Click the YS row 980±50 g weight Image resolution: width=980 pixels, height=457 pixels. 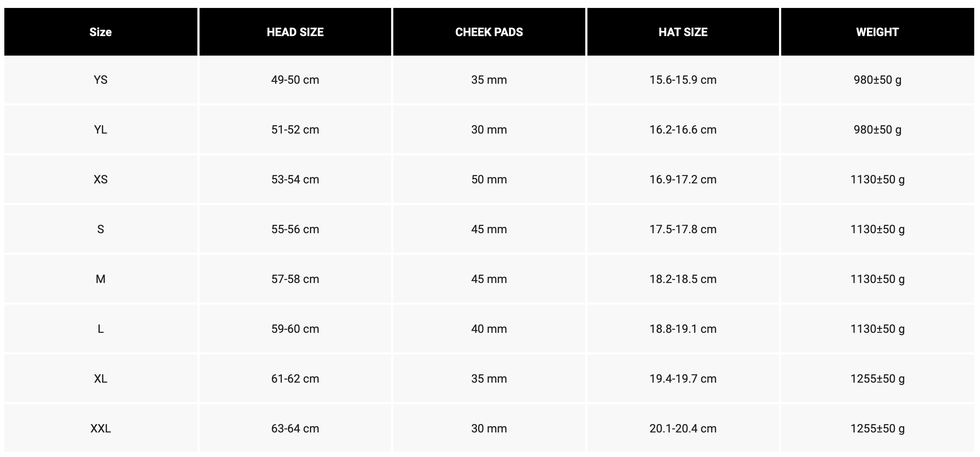[877, 80]
